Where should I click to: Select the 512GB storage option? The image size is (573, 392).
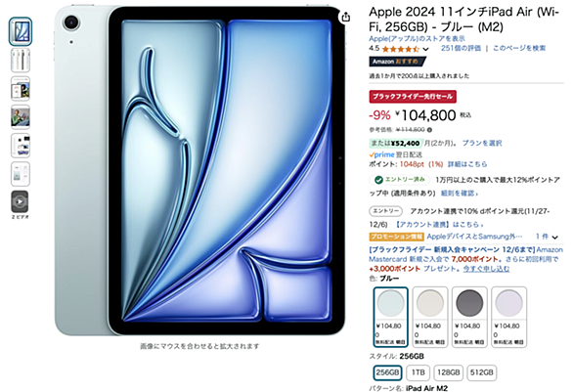click(x=482, y=372)
